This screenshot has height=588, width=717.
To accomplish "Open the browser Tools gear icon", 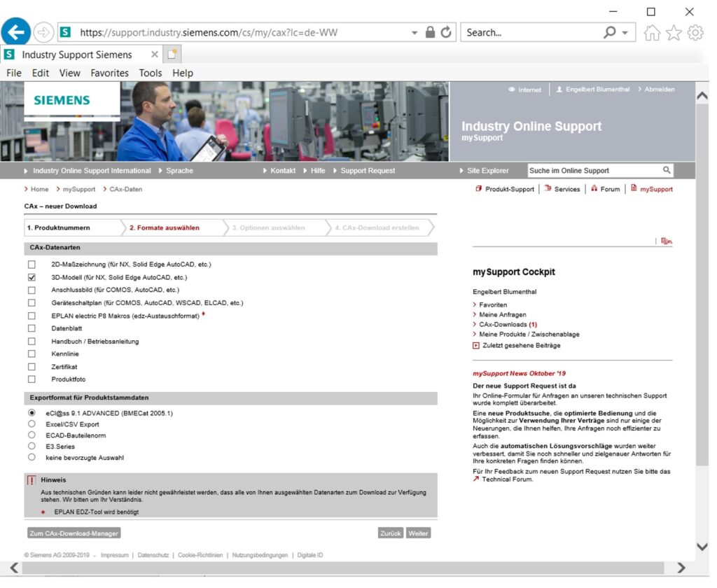I will click(x=695, y=32).
